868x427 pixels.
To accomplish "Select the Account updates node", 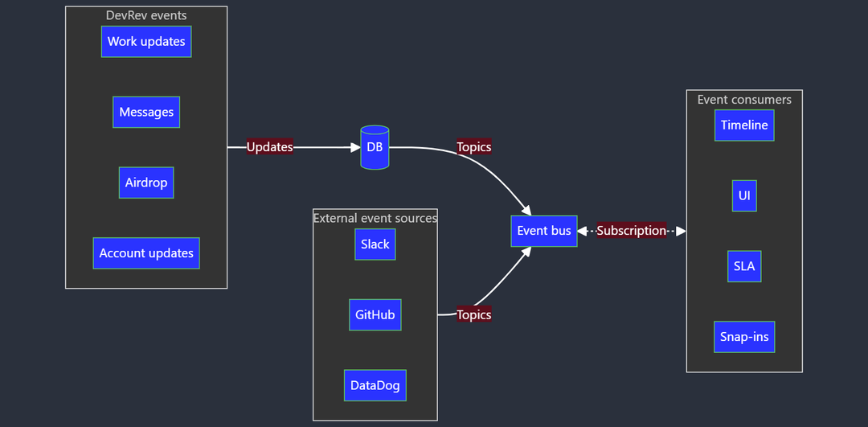I will 146,253.
